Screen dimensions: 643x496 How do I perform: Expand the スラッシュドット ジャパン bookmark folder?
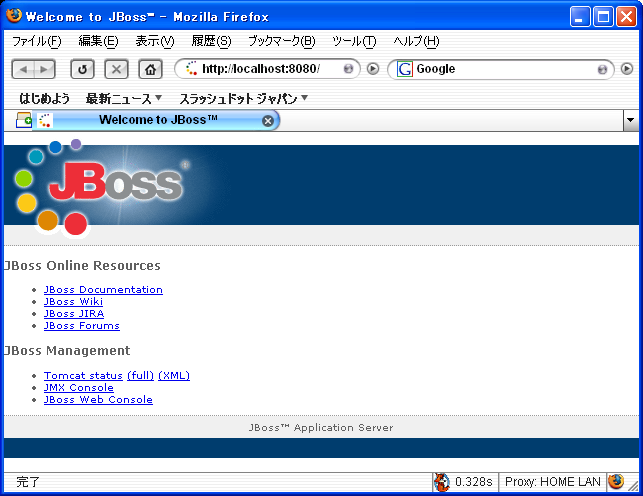(243, 98)
